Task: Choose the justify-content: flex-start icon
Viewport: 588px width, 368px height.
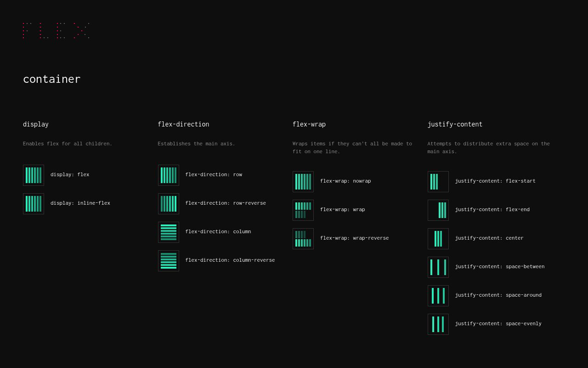Action: point(438,182)
